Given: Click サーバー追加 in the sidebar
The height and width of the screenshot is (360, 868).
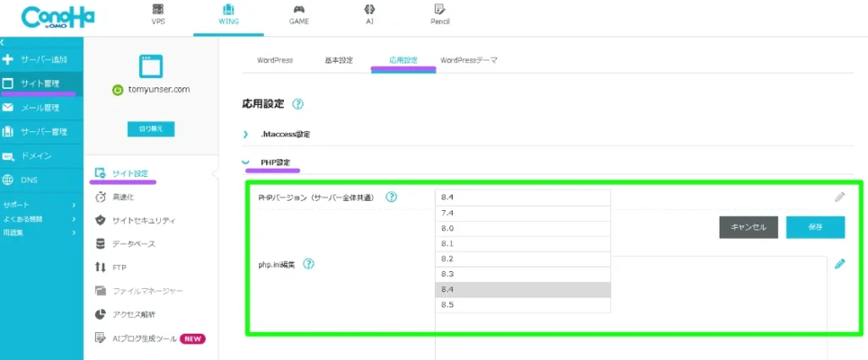Looking at the screenshot, I should [x=42, y=59].
